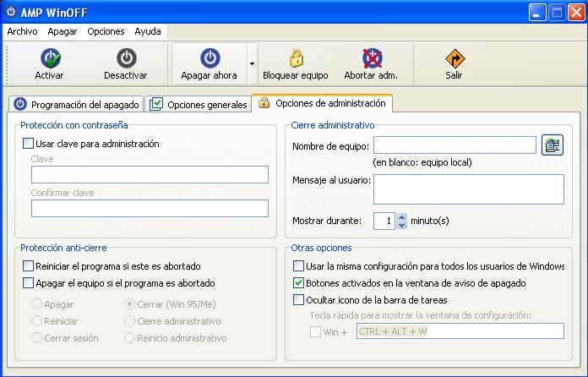Click AMP WinOFF title bar icon
The image size is (588, 377).
[11, 12]
